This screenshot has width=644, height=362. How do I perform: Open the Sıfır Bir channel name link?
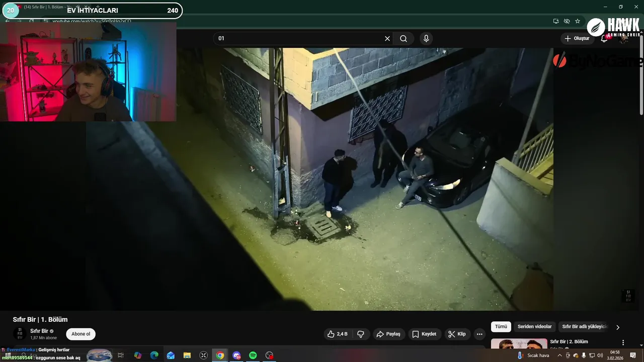coord(39,331)
